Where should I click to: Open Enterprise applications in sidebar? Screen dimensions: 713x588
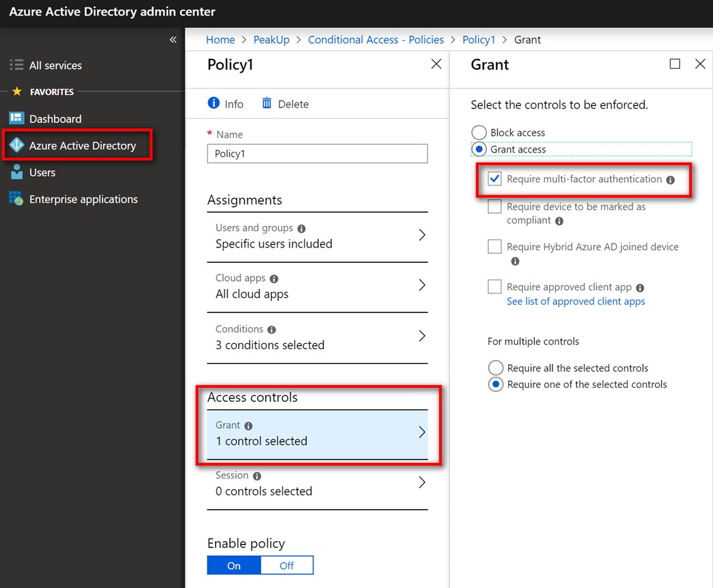[84, 199]
